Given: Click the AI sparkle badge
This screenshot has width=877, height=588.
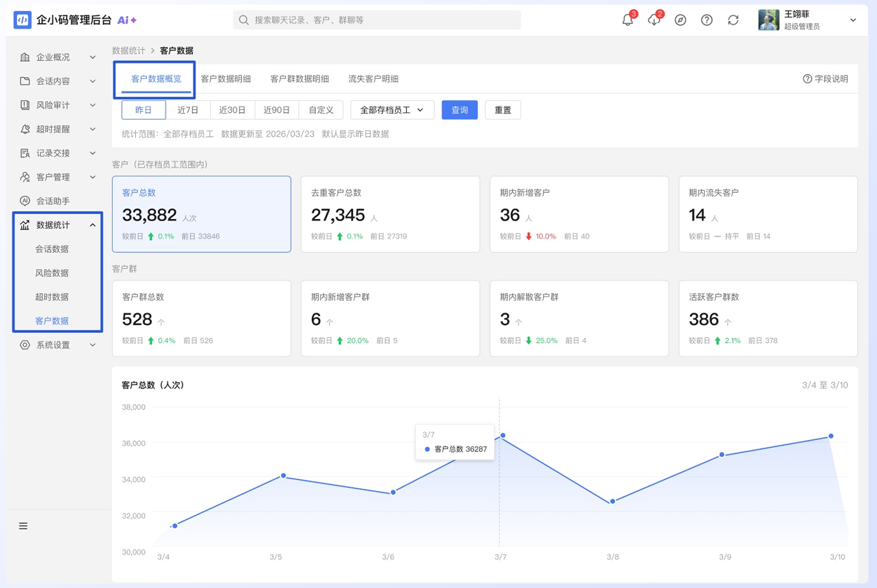Looking at the screenshot, I should [x=127, y=20].
